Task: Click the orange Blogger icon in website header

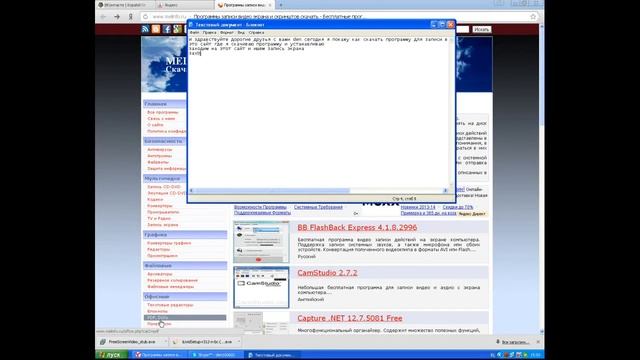Action: click(156, 29)
